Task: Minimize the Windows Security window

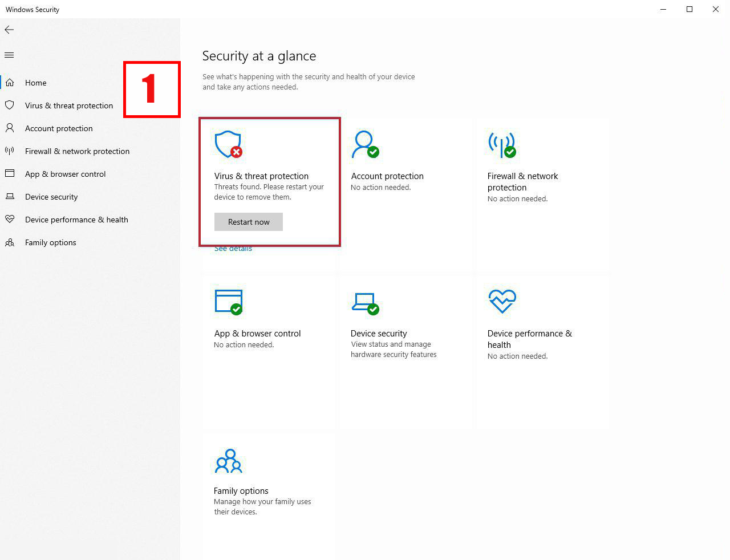Action: (663, 10)
